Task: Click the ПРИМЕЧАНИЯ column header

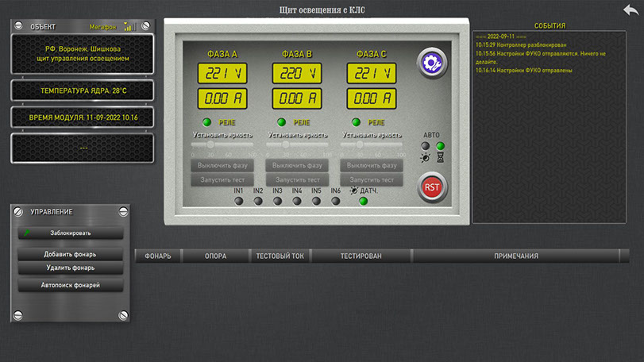Action: click(x=515, y=256)
